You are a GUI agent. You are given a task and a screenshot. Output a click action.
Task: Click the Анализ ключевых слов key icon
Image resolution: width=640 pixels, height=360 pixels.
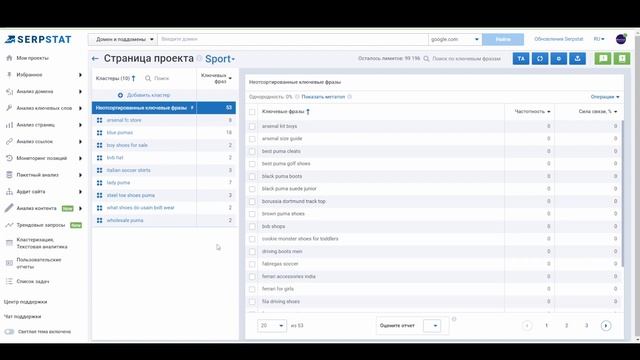9,108
